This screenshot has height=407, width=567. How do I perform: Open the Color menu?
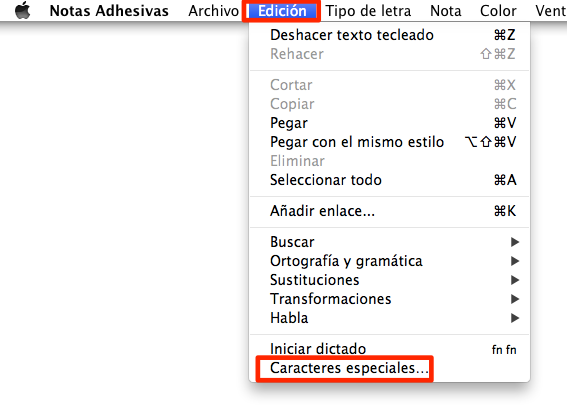pyautogui.click(x=498, y=11)
